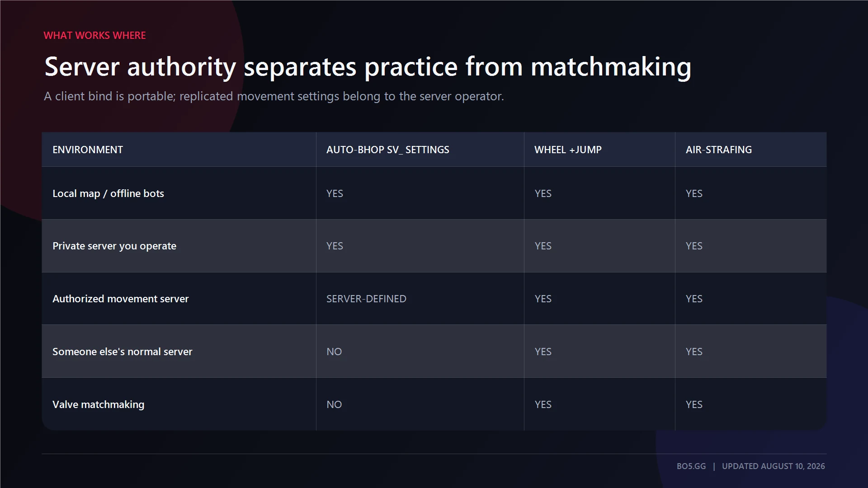Screen dimensions: 868x488
Task: Select the AIR-STRAFING column header
Action: [719, 150]
